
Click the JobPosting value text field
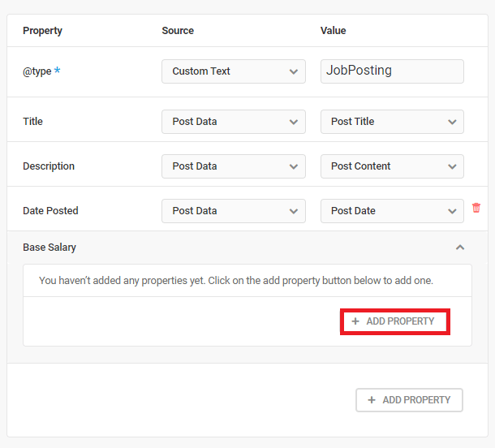pos(392,71)
